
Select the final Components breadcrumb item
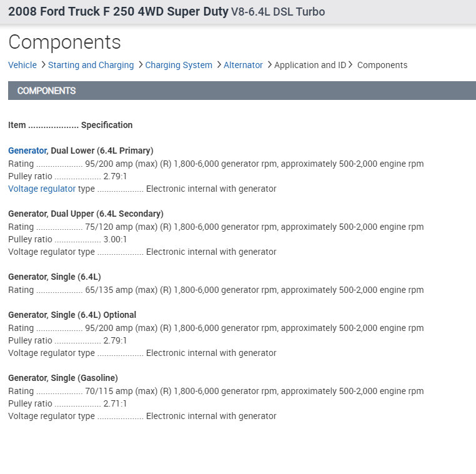[x=382, y=65]
